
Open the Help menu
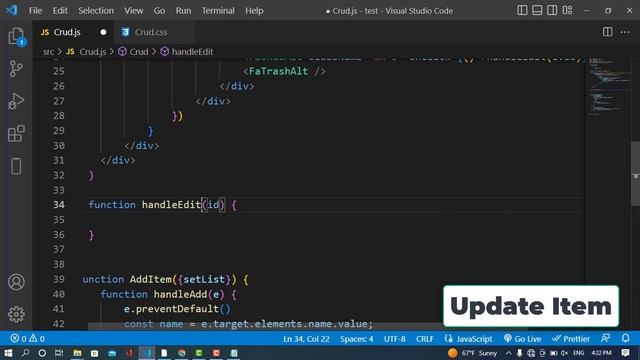tap(254, 11)
